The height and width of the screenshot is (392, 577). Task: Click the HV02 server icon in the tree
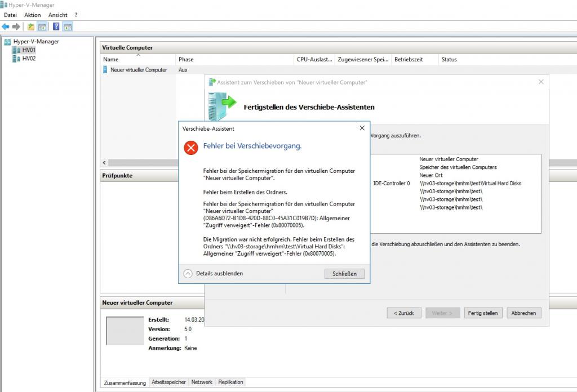16,59
